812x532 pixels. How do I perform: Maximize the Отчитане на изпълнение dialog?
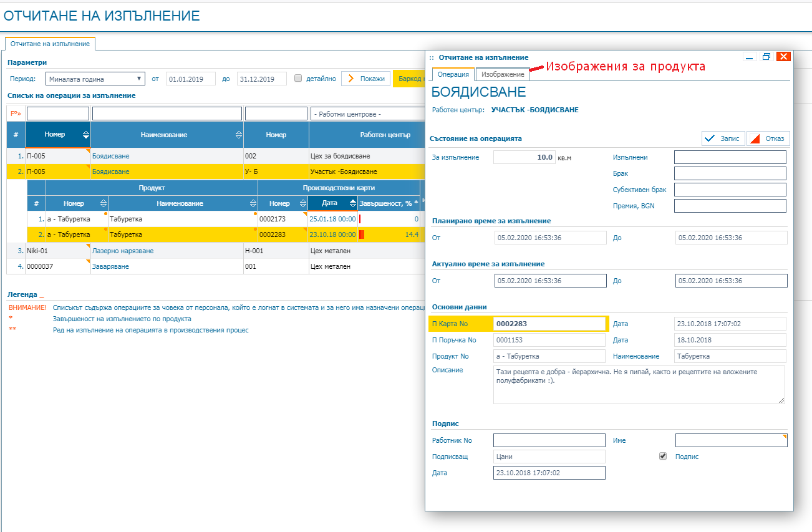coord(767,56)
